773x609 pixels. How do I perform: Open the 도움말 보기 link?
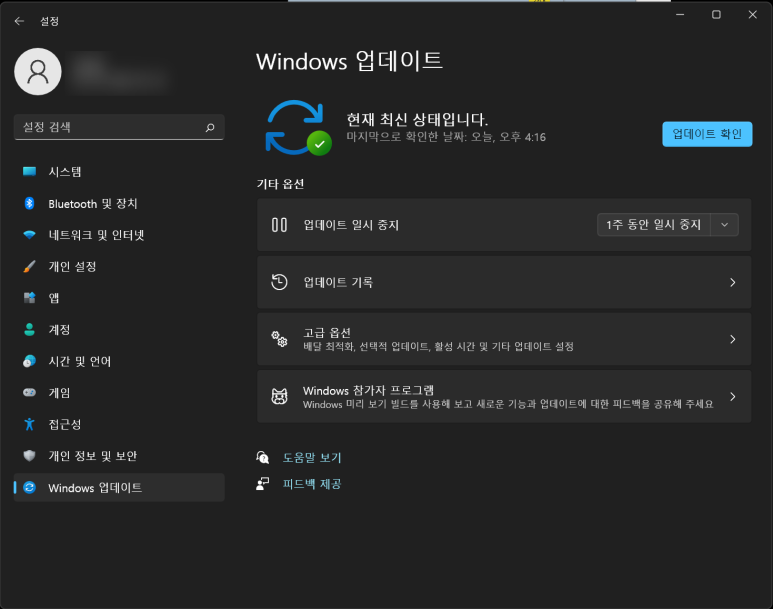coord(312,457)
